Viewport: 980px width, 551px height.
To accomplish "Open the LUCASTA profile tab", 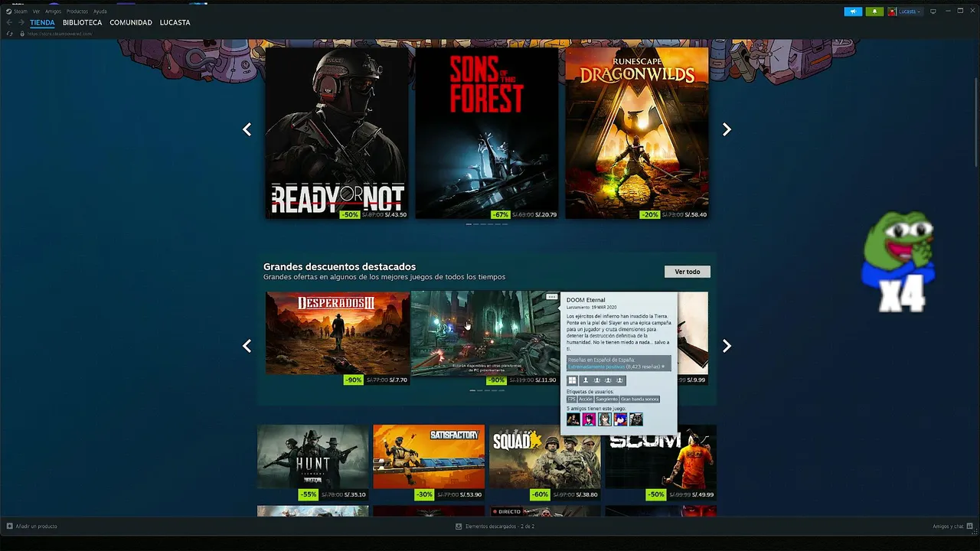I will (175, 23).
